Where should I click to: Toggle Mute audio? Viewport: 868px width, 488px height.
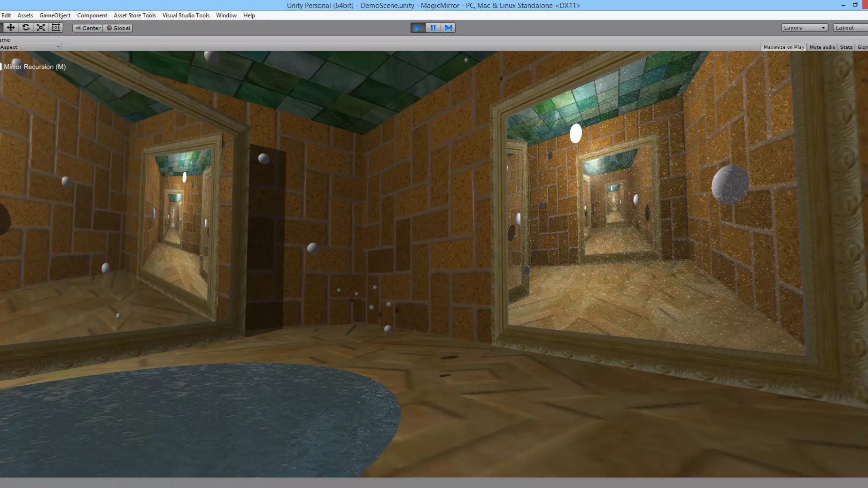point(821,47)
